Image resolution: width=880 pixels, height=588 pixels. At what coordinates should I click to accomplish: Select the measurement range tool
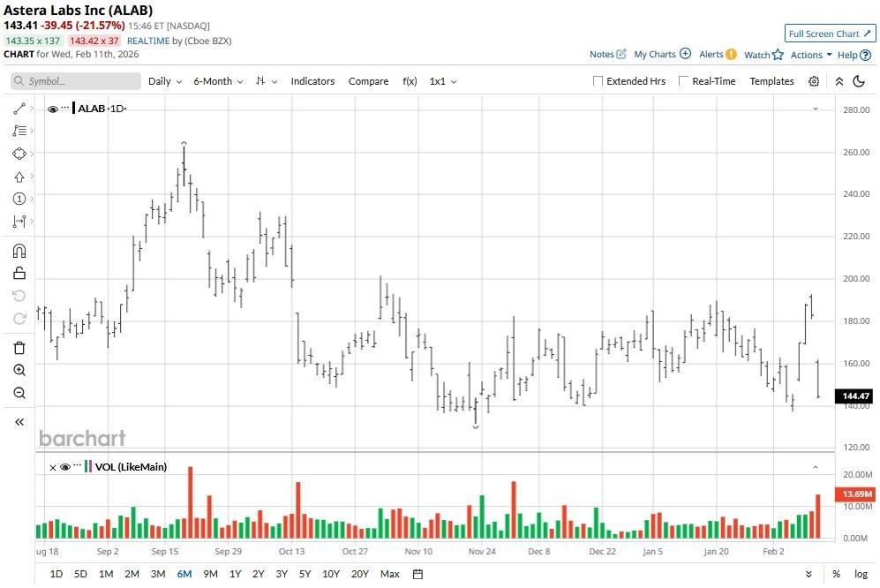(19, 222)
